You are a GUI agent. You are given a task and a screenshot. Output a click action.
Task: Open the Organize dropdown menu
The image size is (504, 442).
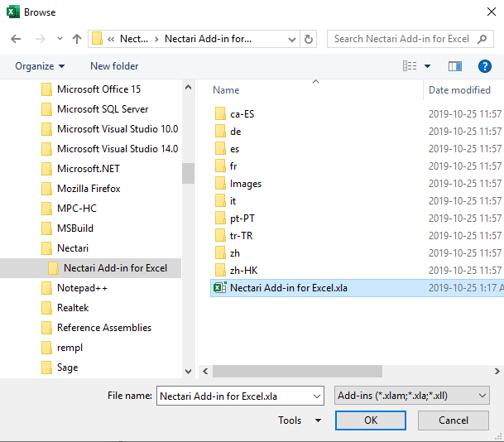(40, 66)
